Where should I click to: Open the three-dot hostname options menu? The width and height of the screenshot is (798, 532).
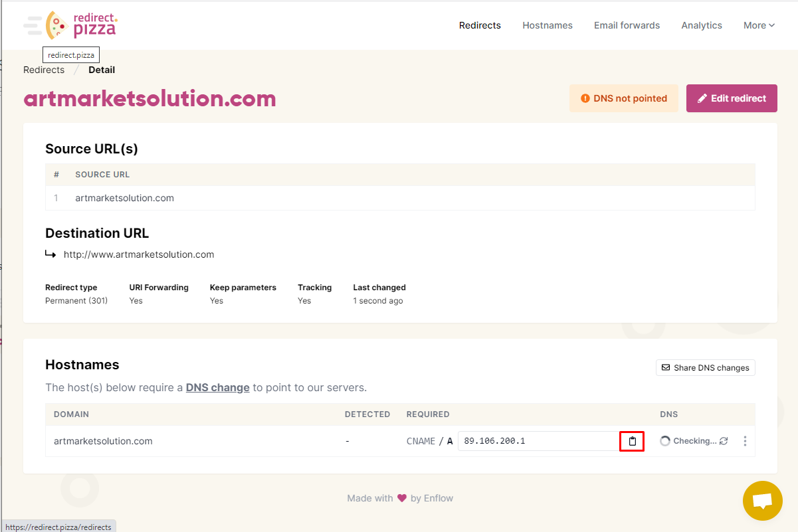745,441
